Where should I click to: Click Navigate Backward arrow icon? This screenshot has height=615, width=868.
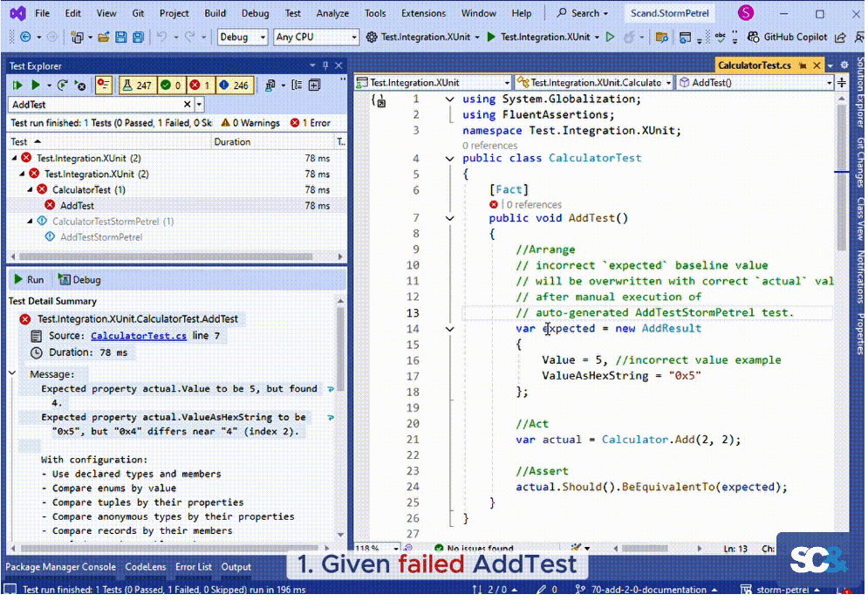pyautogui.click(x=25, y=38)
